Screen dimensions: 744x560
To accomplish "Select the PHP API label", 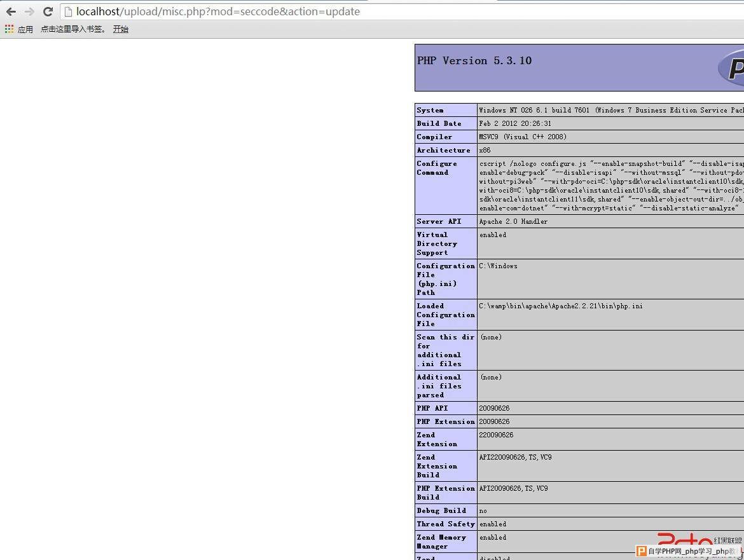I will [x=432, y=408].
